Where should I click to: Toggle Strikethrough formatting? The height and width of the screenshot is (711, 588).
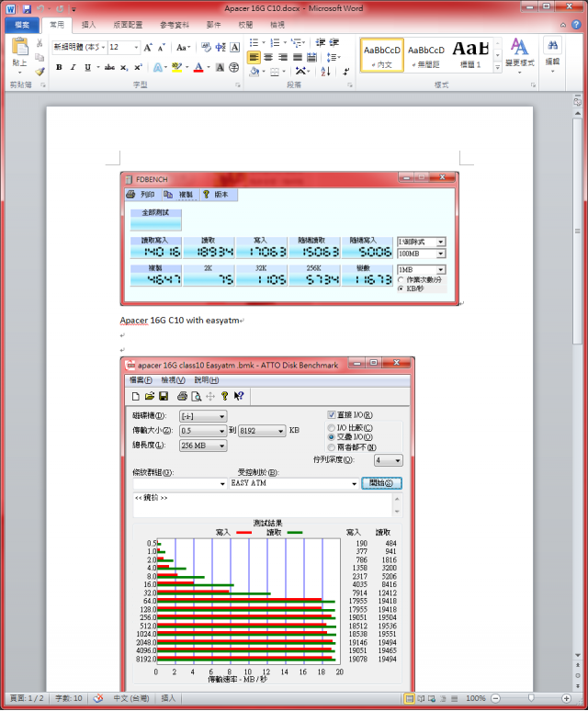click(x=109, y=68)
